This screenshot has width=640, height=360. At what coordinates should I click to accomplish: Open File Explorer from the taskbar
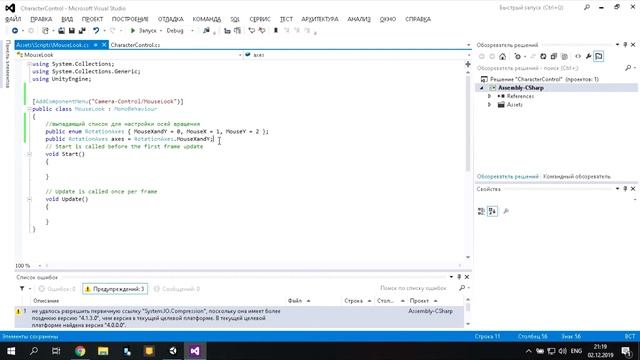click(x=103, y=351)
